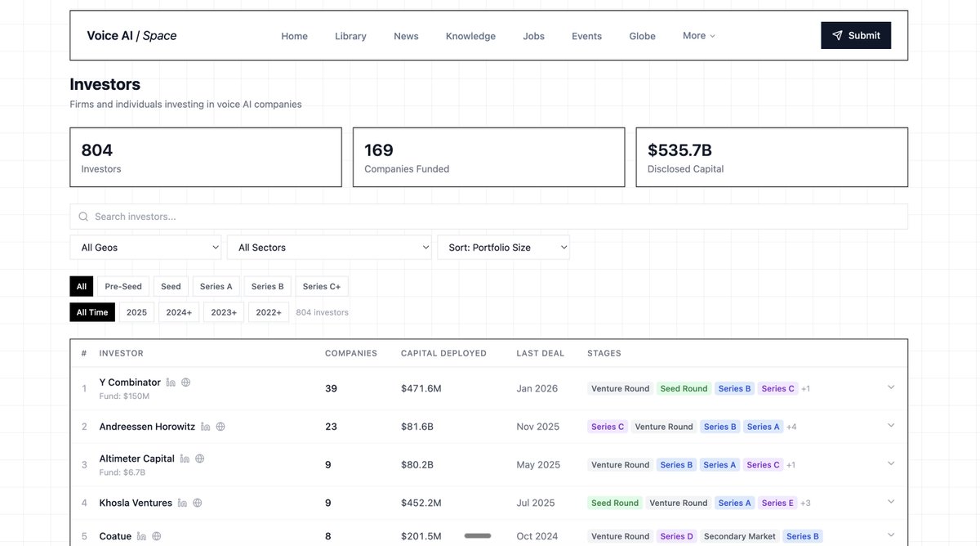This screenshot has width=980, height=546.
Task: Click the +4 stages badge for Andreessen Horowitz
Action: (791, 427)
